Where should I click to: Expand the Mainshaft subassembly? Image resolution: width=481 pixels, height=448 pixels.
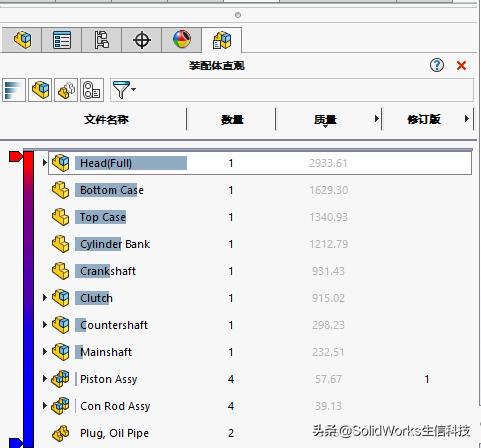(45, 351)
